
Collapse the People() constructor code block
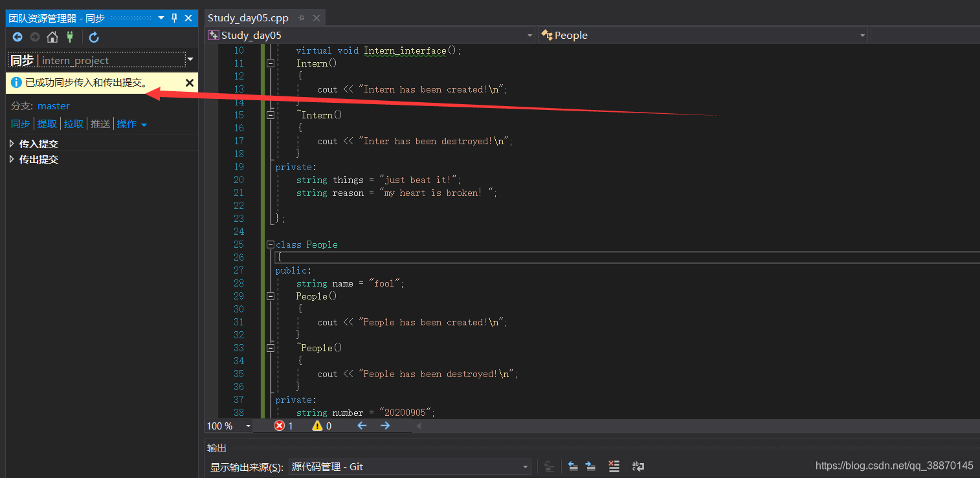[270, 296]
